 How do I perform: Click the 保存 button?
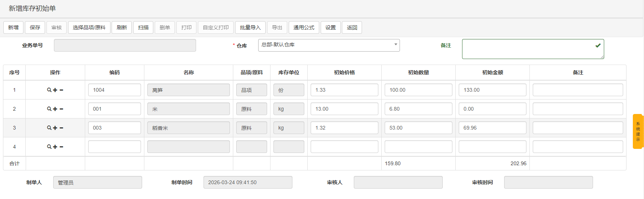click(x=35, y=27)
